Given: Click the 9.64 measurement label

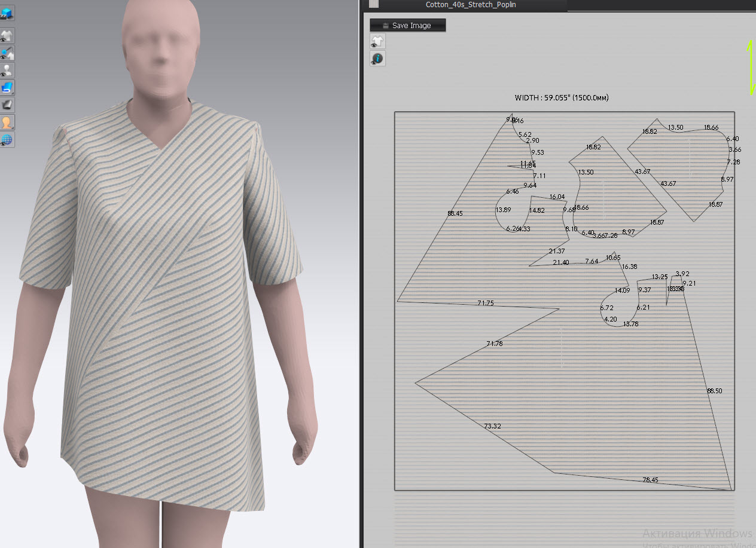Looking at the screenshot, I should pos(530,185).
